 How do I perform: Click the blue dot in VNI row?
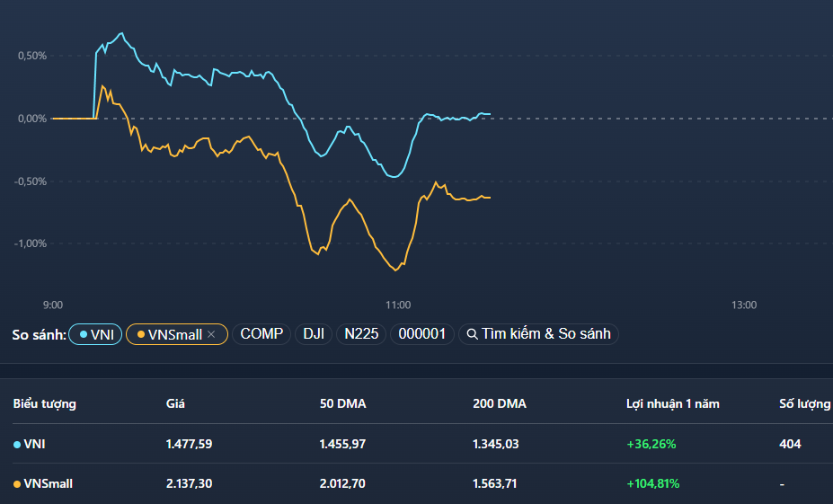click(x=17, y=445)
